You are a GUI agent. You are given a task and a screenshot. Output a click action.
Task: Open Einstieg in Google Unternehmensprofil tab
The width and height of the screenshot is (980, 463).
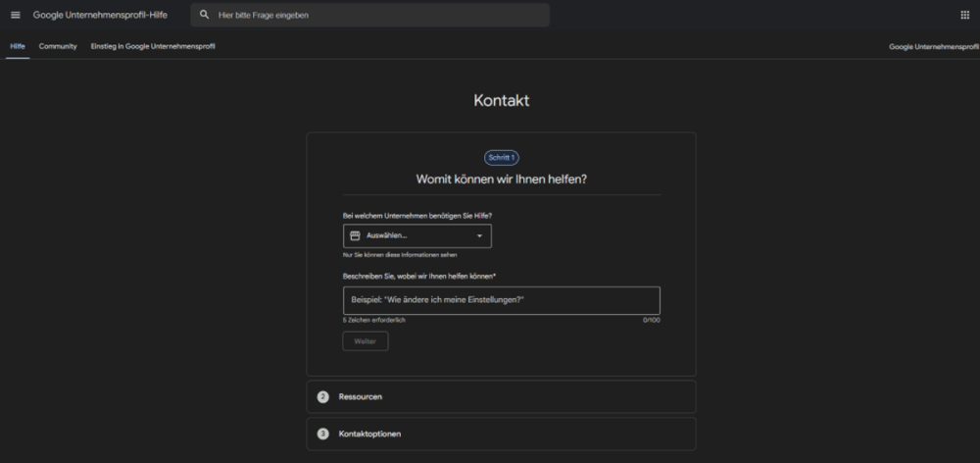(x=153, y=46)
